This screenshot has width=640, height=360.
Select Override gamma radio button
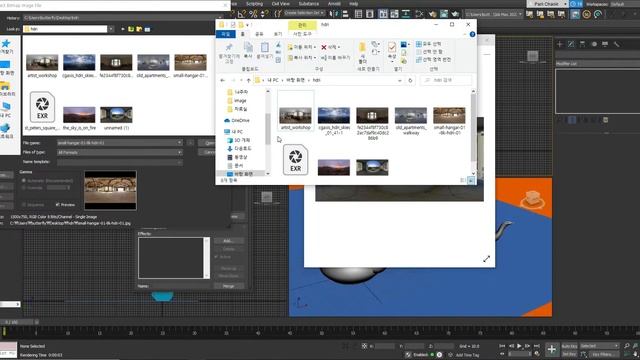24,188
